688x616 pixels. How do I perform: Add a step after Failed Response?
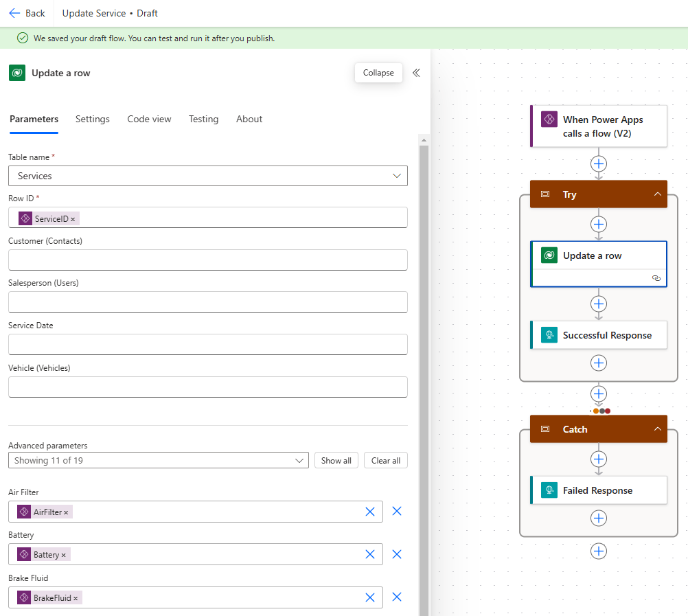click(599, 518)
